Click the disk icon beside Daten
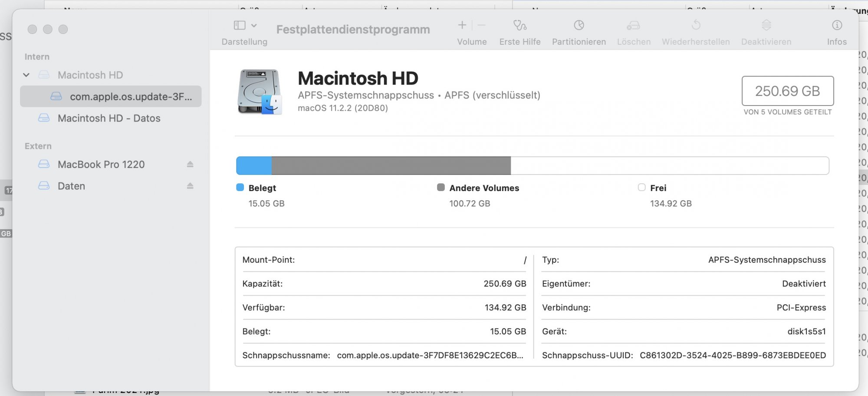 44,186
